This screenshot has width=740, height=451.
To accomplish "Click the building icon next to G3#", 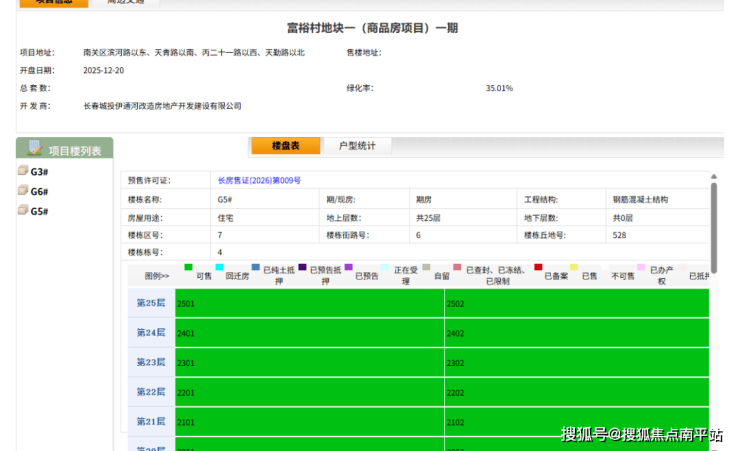I will [x=22, y=171].
